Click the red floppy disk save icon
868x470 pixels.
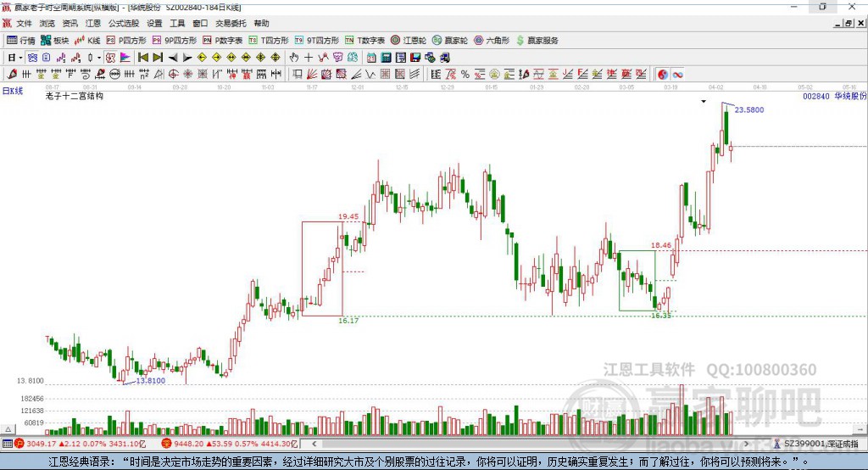[x=415, y=58]
